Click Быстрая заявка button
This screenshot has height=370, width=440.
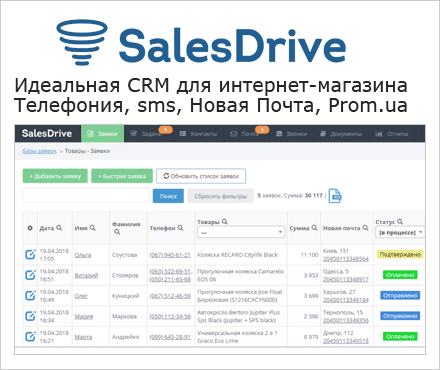[122, 176]
